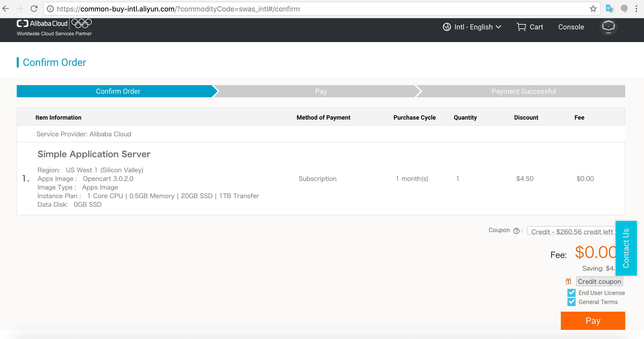Open Chrome three-dot menu
The image size is (644, 339).
pos(636,9)
